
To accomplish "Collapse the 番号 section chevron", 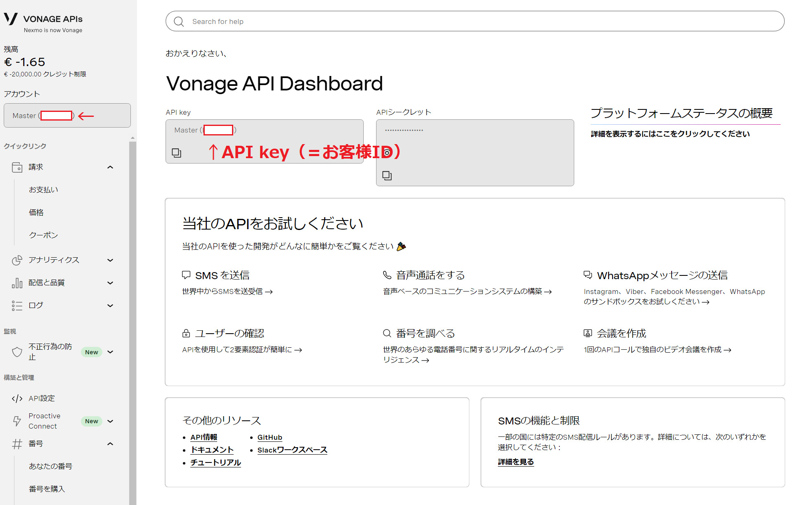I will (110, 444).
